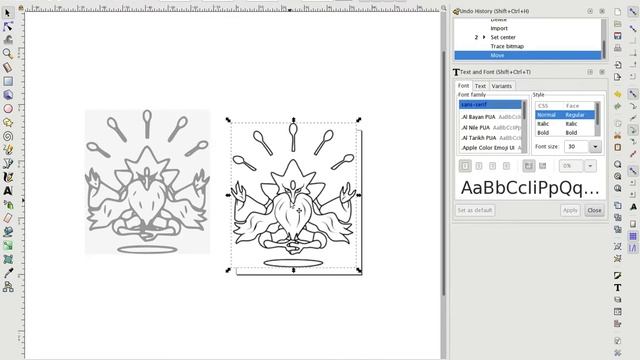This screenshot has width=640, height=360.
Task: Click the Cut scissors icon
Action: tap(618, 136)
